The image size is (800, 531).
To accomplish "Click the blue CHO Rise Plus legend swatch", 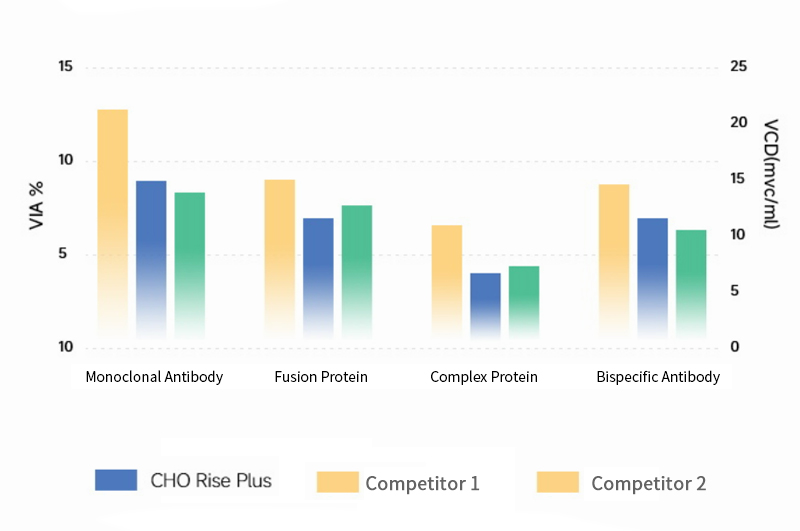I will (115, 480).
